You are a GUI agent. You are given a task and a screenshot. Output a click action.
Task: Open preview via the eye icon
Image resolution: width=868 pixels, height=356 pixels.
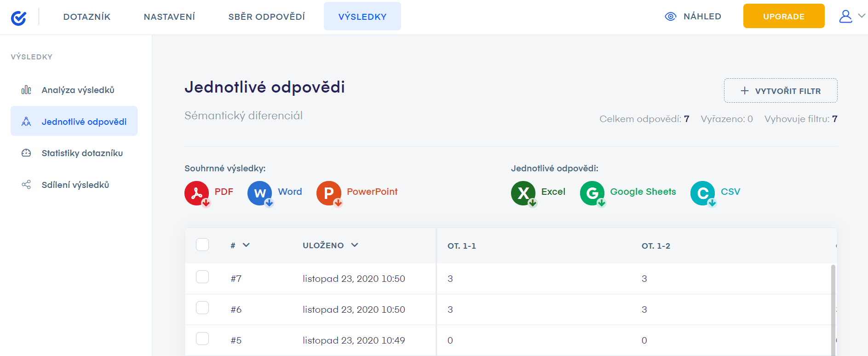pyautogui.click(x=671, y=17)
